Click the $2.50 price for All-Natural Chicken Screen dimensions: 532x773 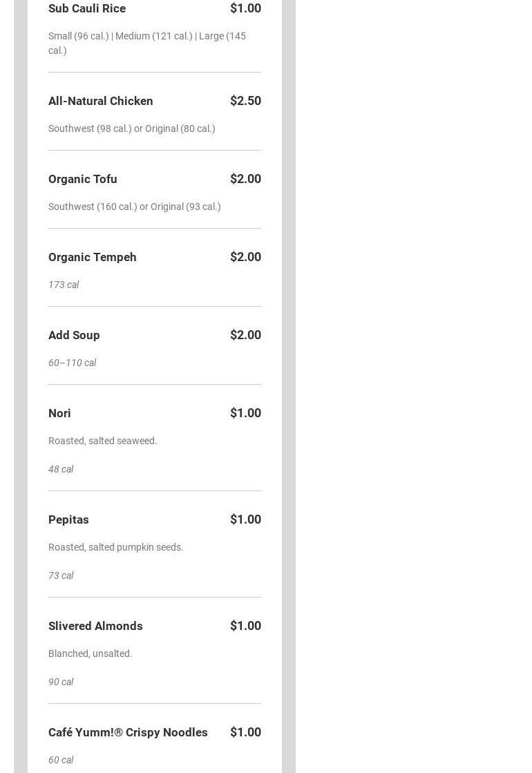tap(245, 101)
